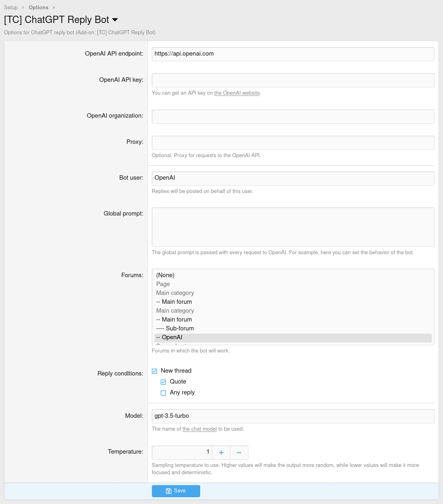This screenshot has width=443, height=504.
Task: Open Options breadcrumb link
Action: click(38, 7)
